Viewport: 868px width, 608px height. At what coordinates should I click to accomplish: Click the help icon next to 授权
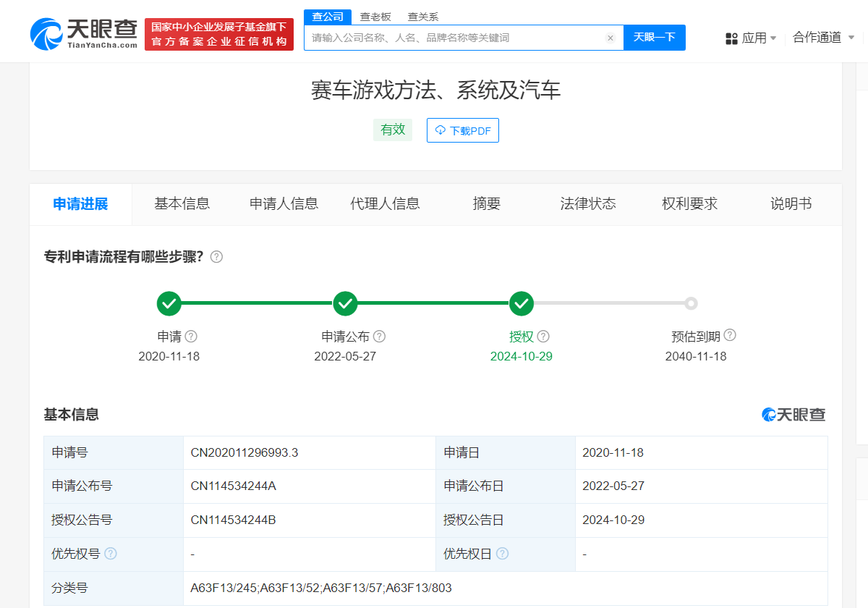point(543,337)
